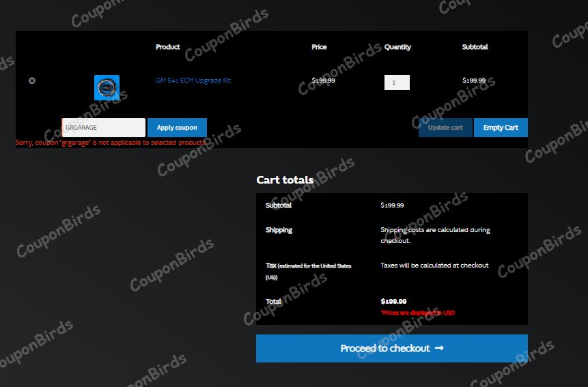The image size is (588, 387).
Task: Click the red prices displayed in USD note
Action: pyautogui.click(x=417, y=313)
